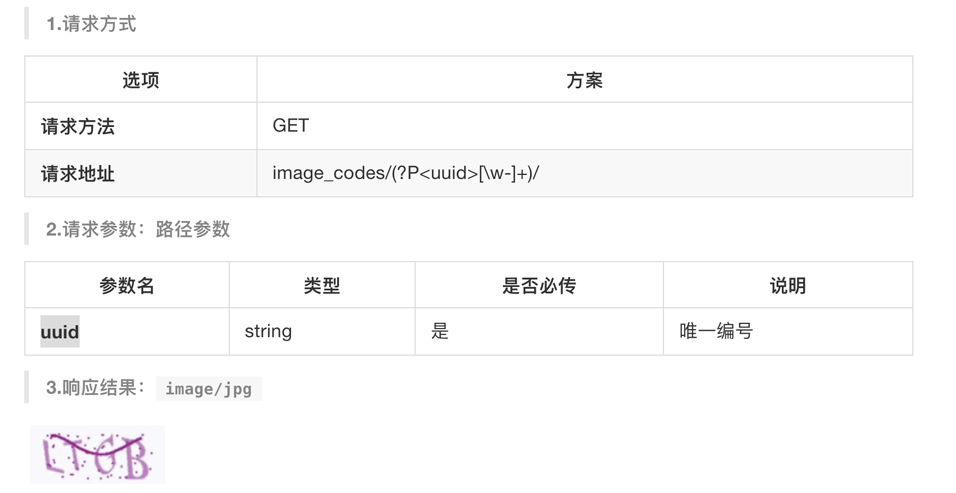Select the 类型 column header

click(x=322, y=286)
